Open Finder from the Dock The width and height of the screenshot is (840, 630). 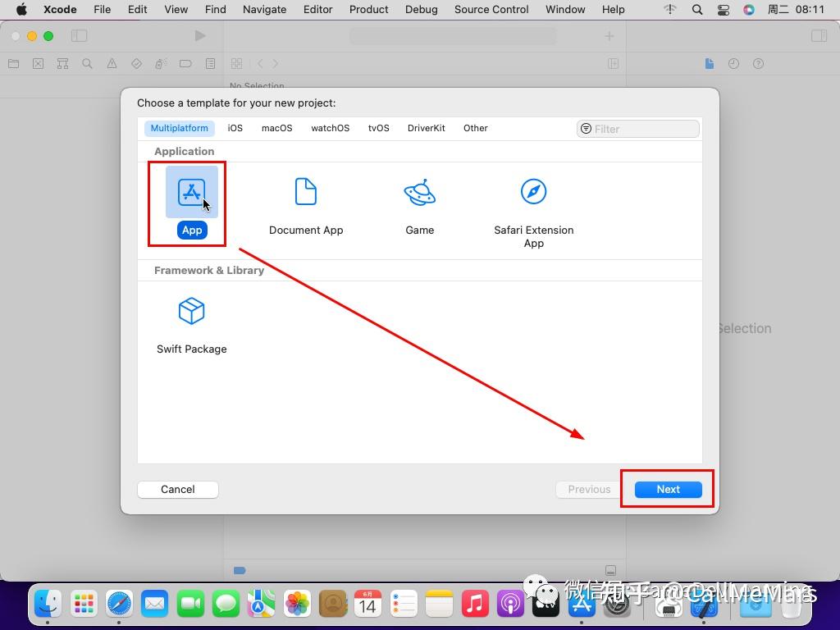48,604
